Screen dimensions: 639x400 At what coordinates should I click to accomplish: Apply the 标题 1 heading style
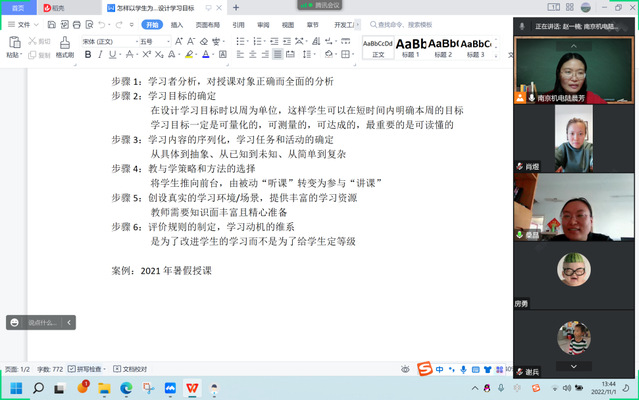(410, 47)
